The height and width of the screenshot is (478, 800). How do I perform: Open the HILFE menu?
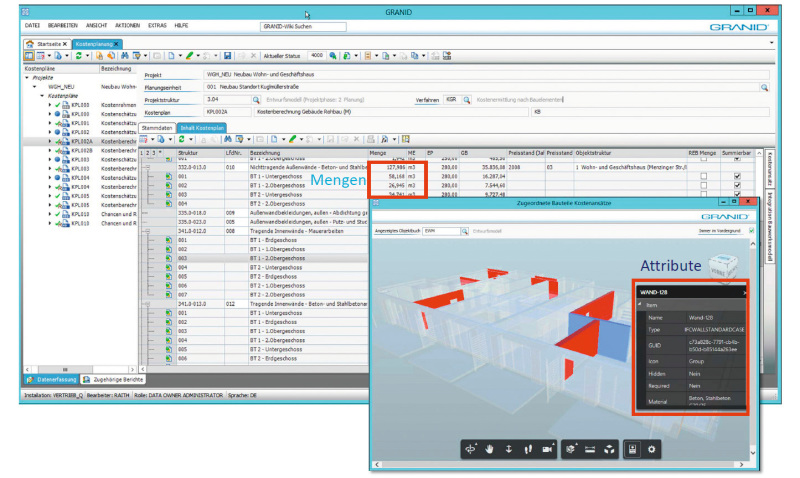pos(181,26)
